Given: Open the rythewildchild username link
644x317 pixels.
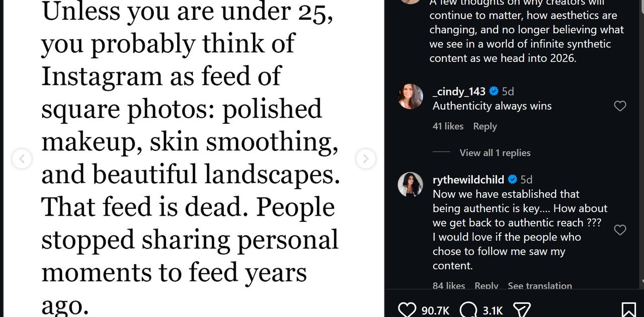Looking at the screenshot, I should pos(468,180).
